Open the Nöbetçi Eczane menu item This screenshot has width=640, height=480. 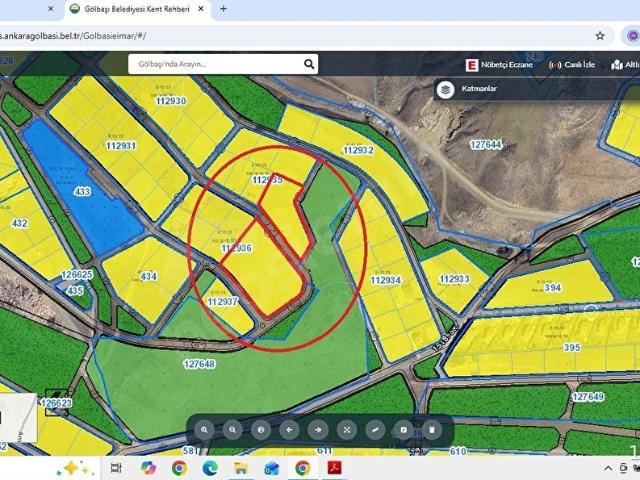coord(499,65)
